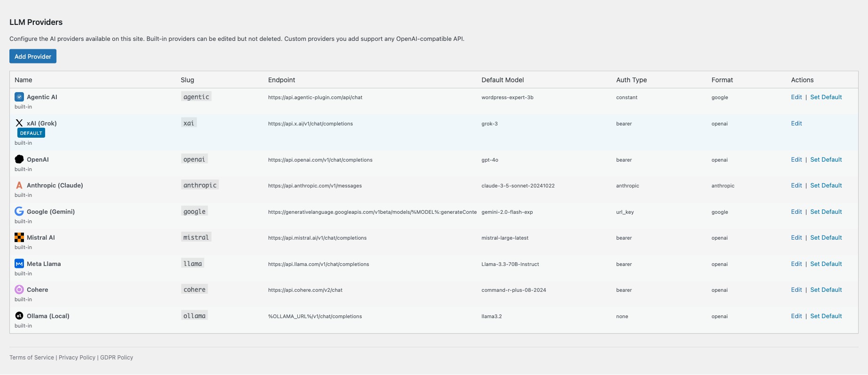Image resolution: width=868 pixels, height=375 pixels.
Task: Set Anthropic (Claude) as default
Action: 826,185
